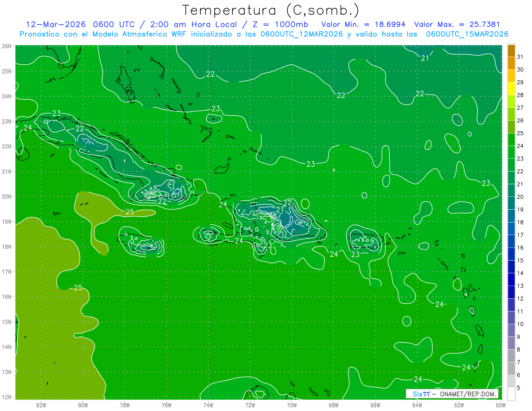Image resolution: width=532 pixels, height=411 pixels.
Task: Click the longitude label "70W"
Action: (292, 405)
